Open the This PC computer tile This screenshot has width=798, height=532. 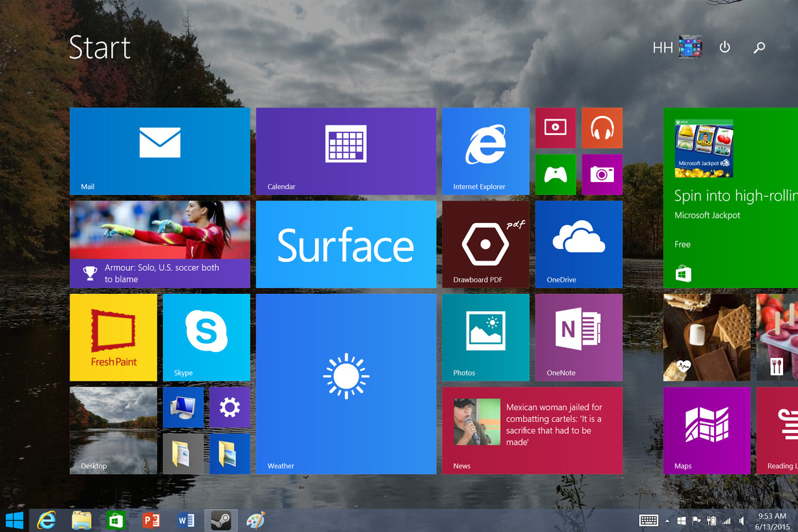(183, 407)
